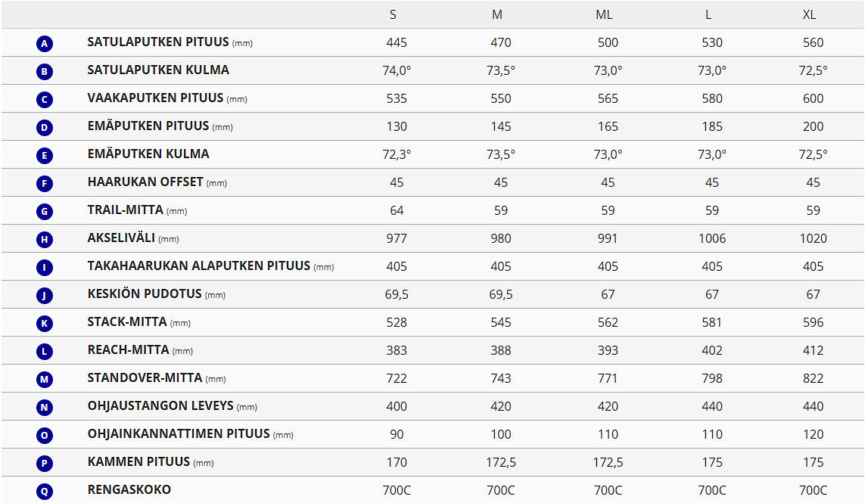This screenshot has width=868, height=503.
Task: Click the M badge for STANDOVER-MITTA
Action: click(45, 380)
